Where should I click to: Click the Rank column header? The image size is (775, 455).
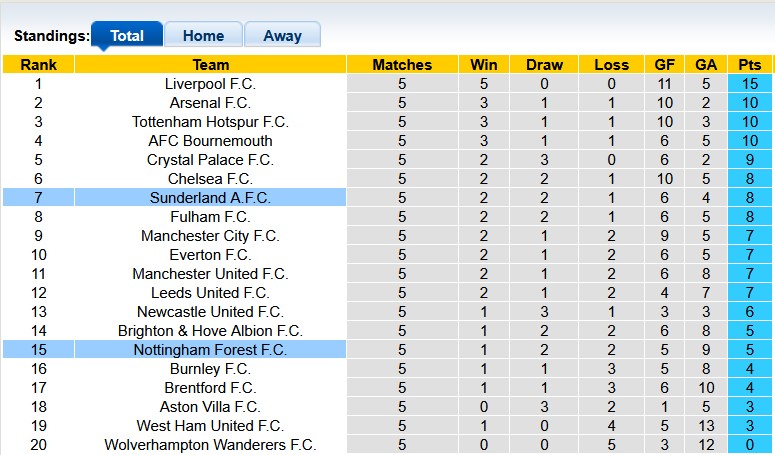[x=38, y=65]
